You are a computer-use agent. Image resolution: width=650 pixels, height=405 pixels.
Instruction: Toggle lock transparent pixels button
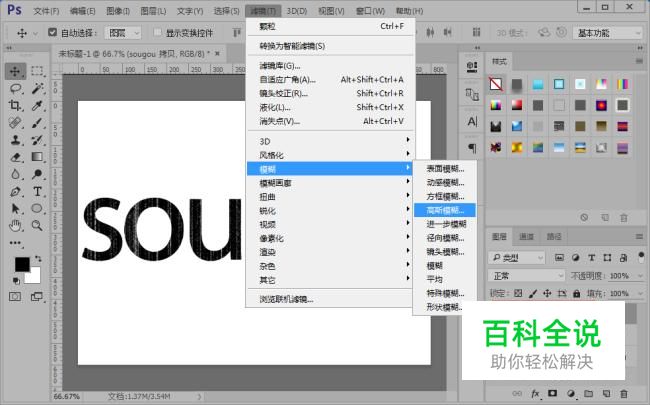(x=518, y=293)
